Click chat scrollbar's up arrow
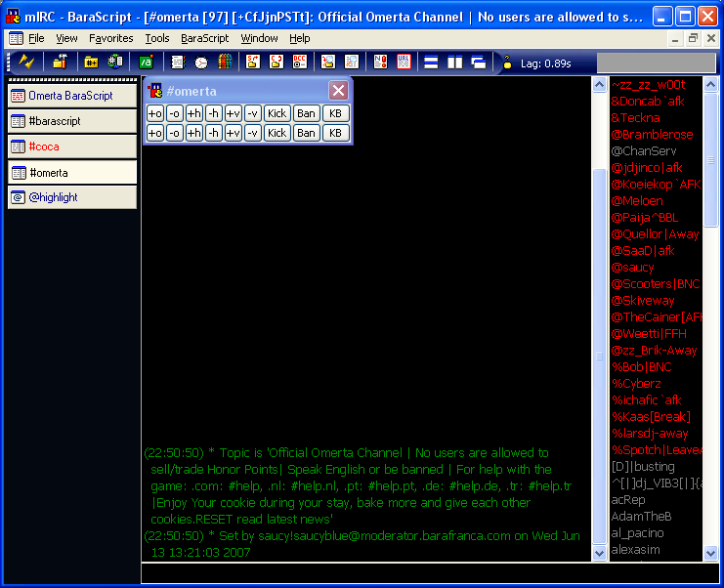The image size is (724, 588). pyautogui.click(x=600, y=85)
